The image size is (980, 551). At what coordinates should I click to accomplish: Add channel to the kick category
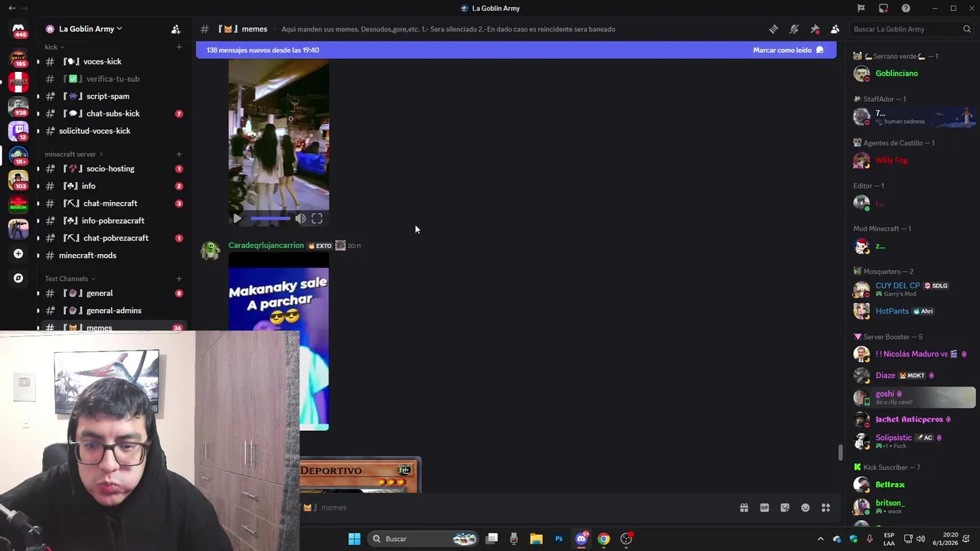(x=179, y=47)
